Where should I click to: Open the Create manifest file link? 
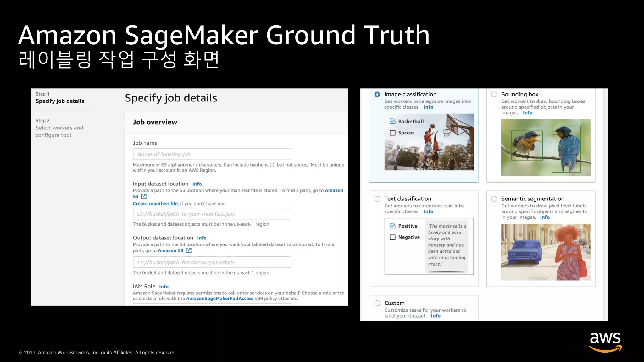click(x=155, y=204)
